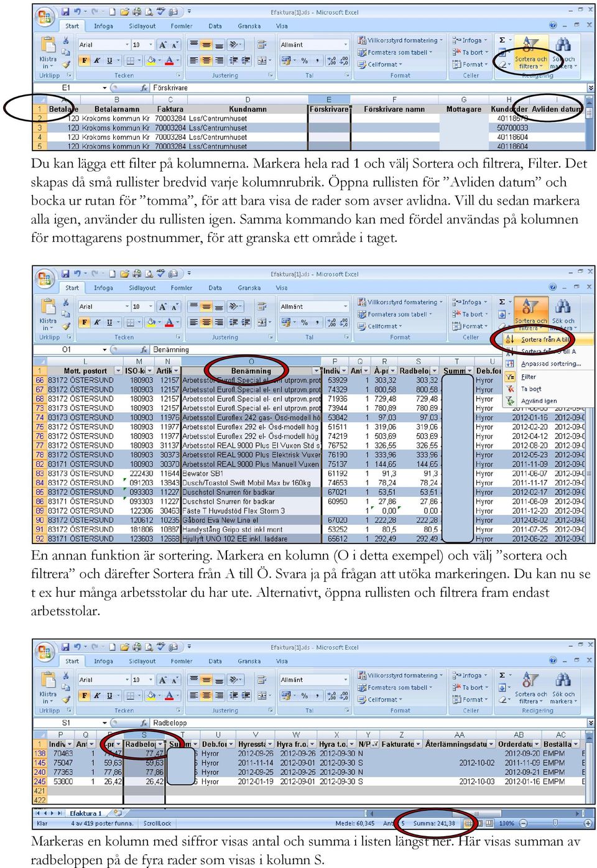Open Allmänt number format dropdown in S1 window

point(346,680)
